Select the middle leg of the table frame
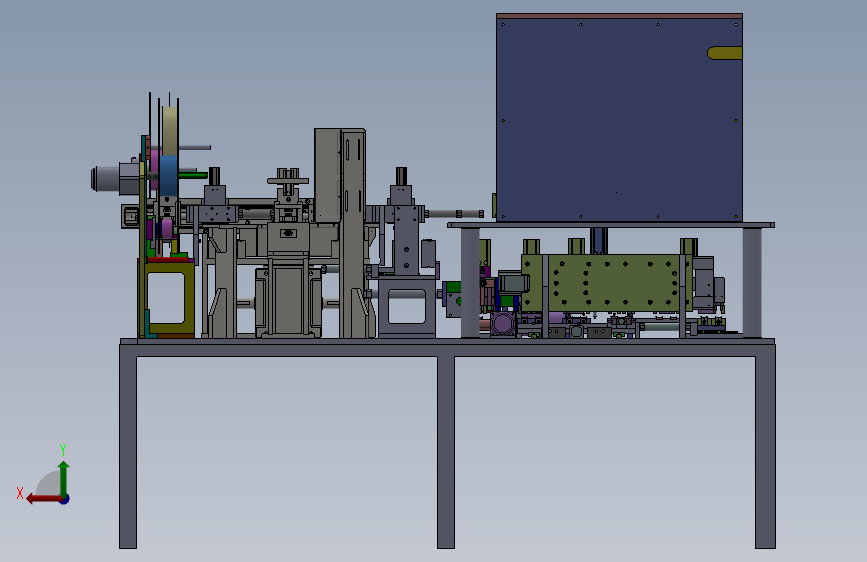 pyautogui.click(x=446, y=452)
